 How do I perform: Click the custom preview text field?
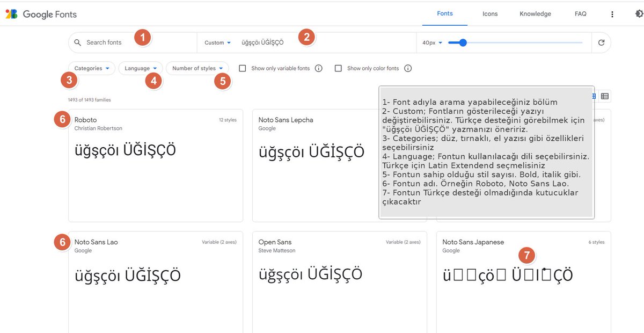click(326, 42)
